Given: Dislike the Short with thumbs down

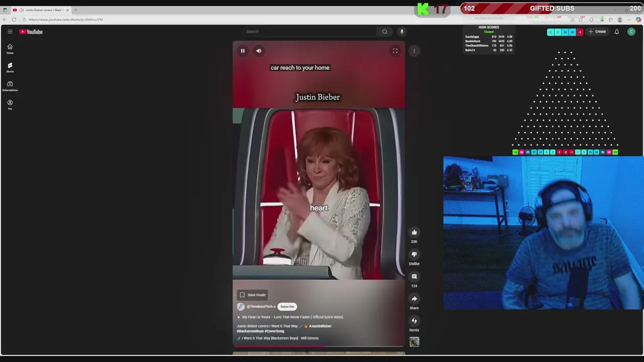Looking at the screenshot, I should [x=414, y=254].
